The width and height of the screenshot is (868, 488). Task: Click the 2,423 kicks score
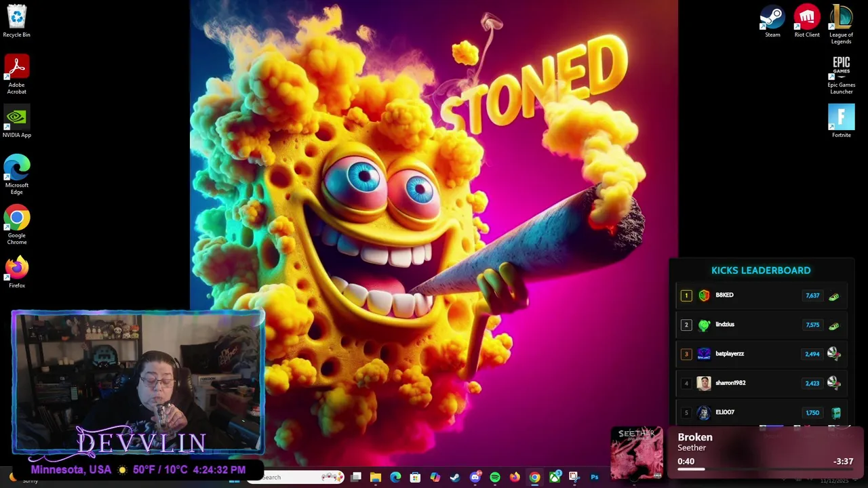tap(812, 383)
